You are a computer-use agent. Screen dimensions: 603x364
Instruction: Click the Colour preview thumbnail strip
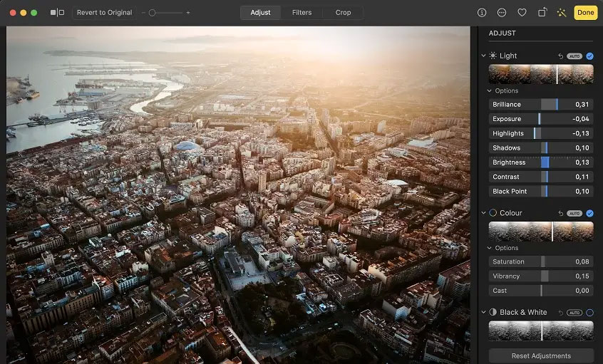point(541,231)
